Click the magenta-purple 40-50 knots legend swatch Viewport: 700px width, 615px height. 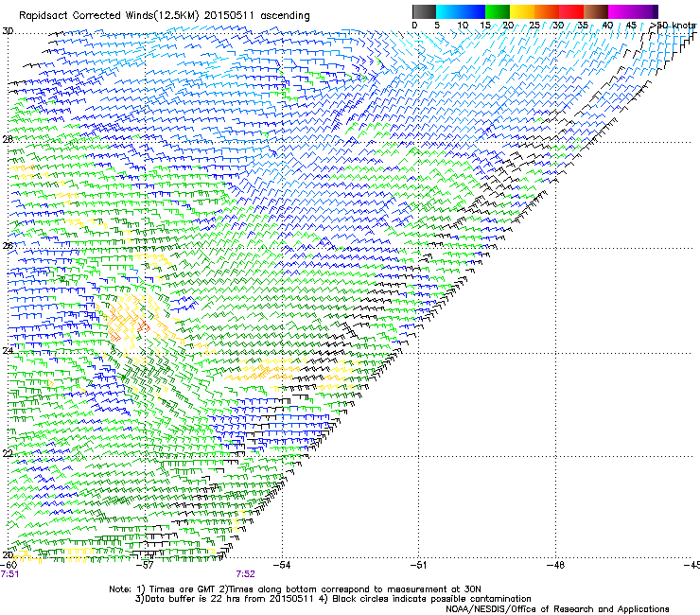point(633,11)
